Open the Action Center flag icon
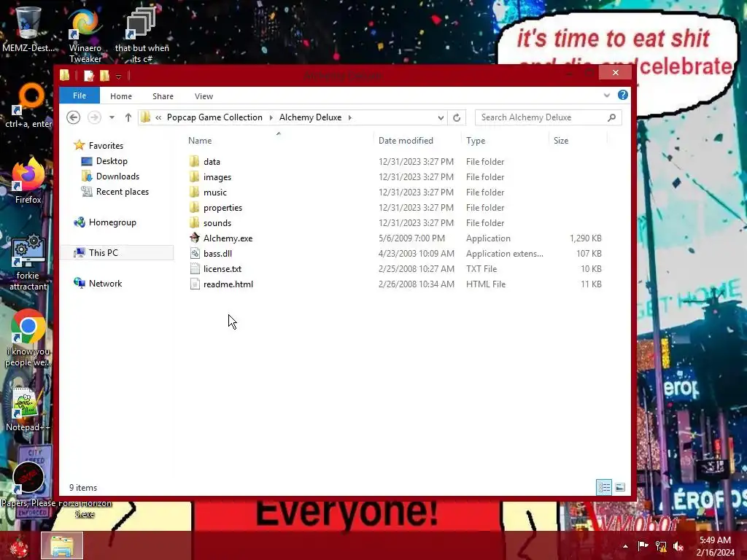This screenshot has height=560, width=747. click(643, 545)
